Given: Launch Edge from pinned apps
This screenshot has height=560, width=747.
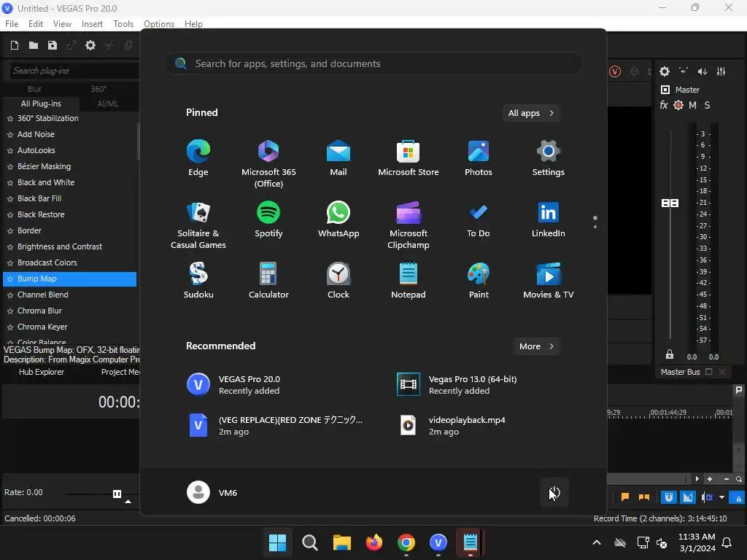Looking at the screenshot, I should click(x=198, y=158).
